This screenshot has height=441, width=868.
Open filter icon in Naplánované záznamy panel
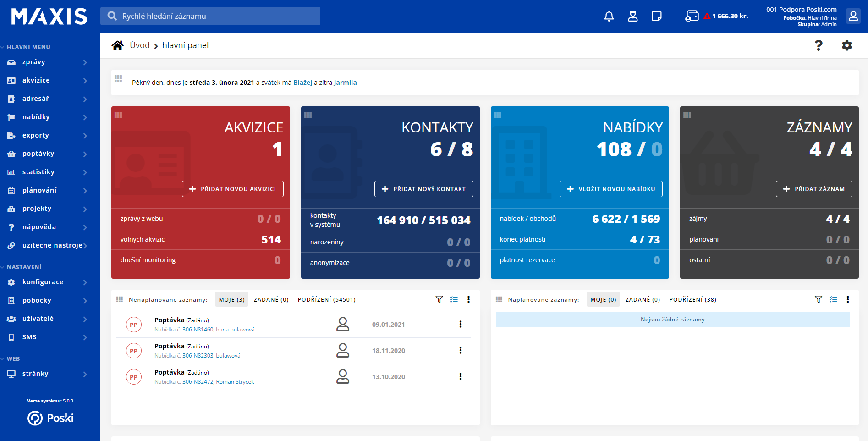819,299
